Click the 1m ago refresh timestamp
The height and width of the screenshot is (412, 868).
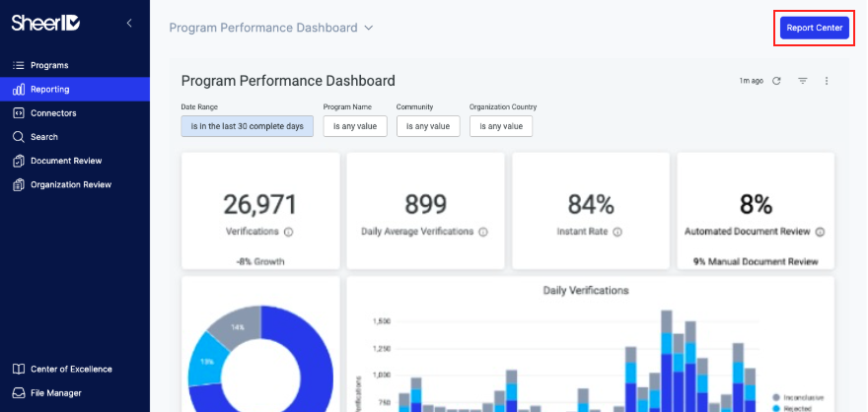click(752, 81)
